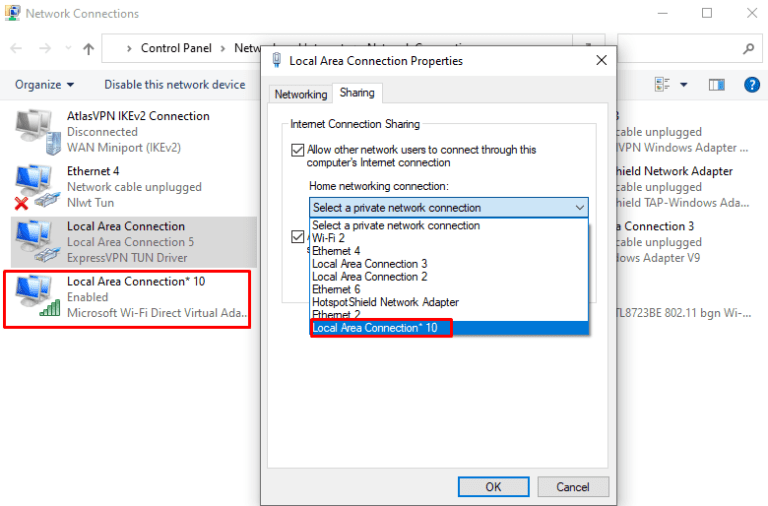Choose Local Area Connection* 10 from list
Screen dimensions: 768x506
[x=380, y=328]
